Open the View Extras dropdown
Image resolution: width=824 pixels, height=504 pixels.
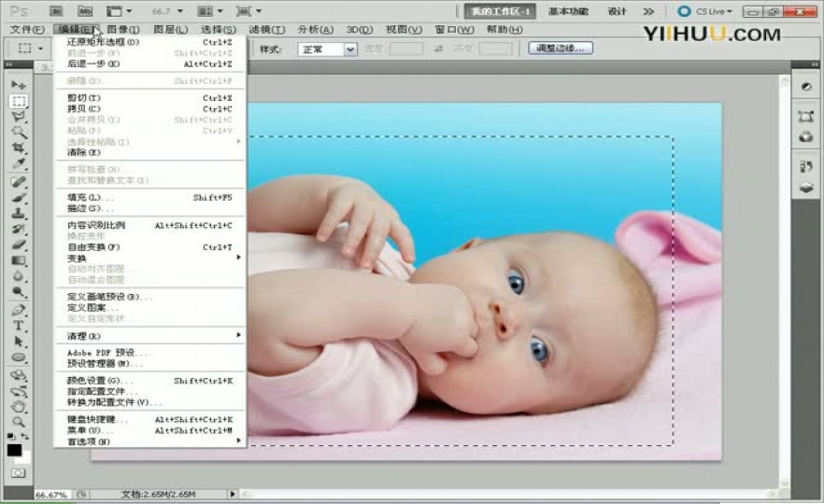(x=120, y=11)
